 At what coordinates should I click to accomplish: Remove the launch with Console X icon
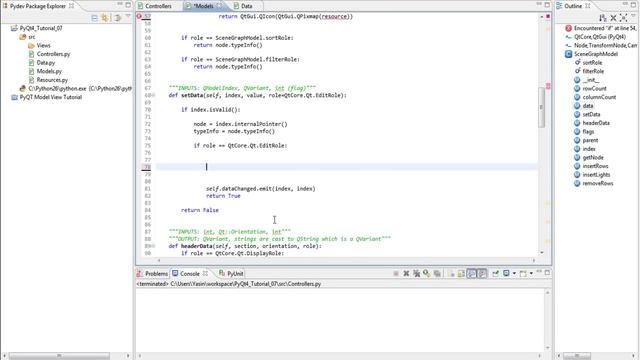[x=406, y=273]
